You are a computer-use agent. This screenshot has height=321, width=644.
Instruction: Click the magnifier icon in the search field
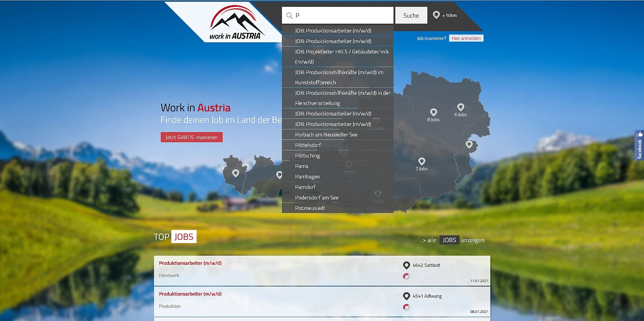click(x=289, y=15)
